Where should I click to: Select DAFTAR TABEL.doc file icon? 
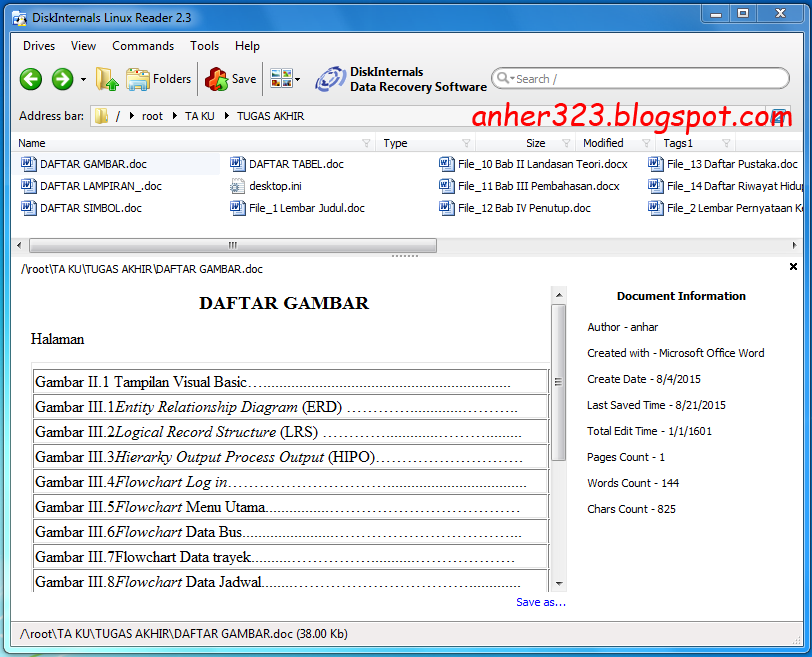[238, 164]
